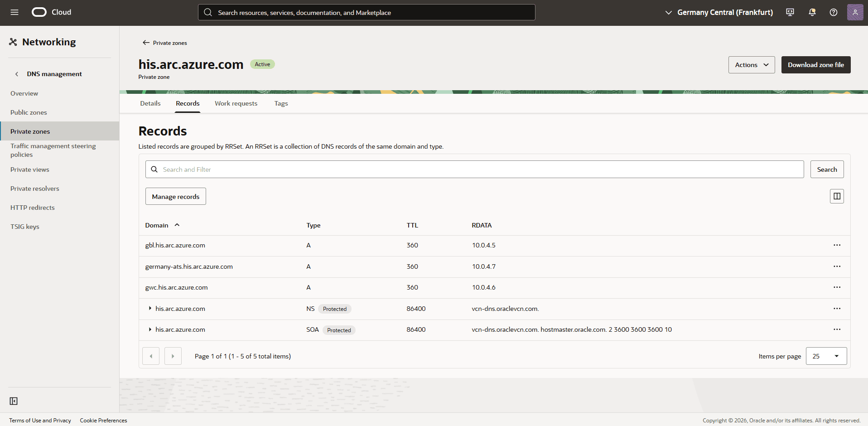Open actions menu for the NS record row
This screenshot has height=426, width=868.
pos(837,309)
